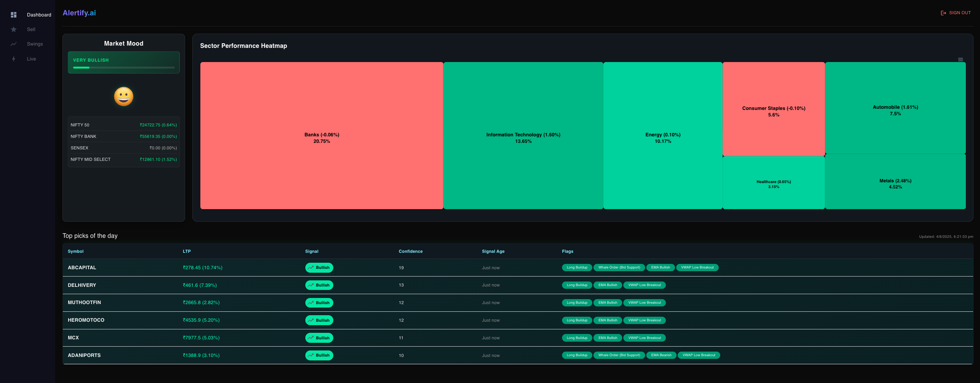Click the Bullish signal button for MUTHOOTFIN
The image size is (980, 383).
(x=319, y=303)
